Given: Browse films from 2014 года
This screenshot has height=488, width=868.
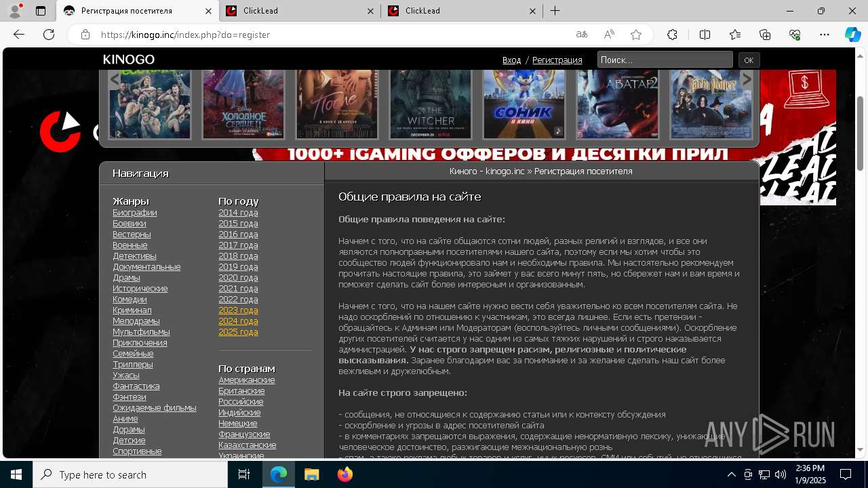Looking at the screenshot, I should click(238, 213).
